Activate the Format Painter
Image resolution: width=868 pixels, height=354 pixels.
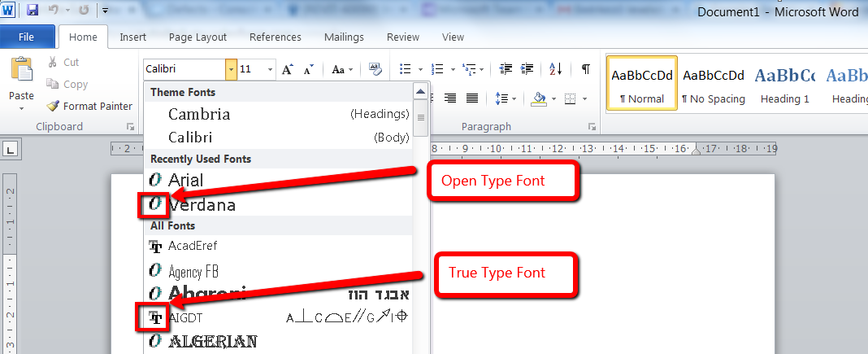click(89, 106)
